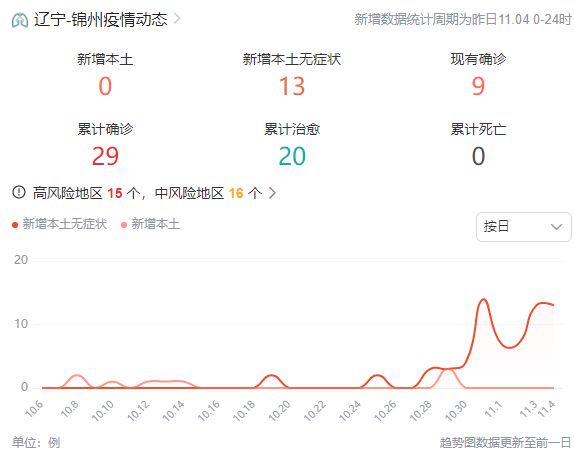Image resolution: width=574 pixels, height=455 pixels.
Task: Click the 按日 dropdown chevron arrow
Action: (556, 227)
